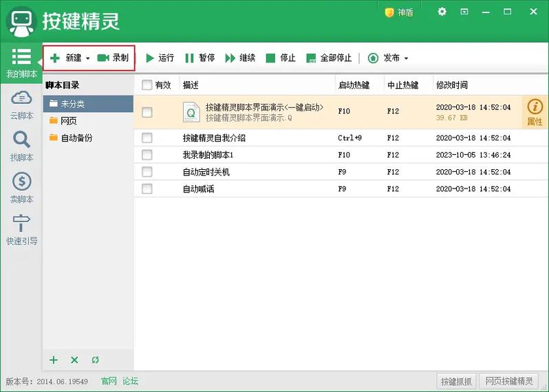Check the 按键精灵自我介绍 script checkbox
This screenshot has width=549, height=392.
pos(147,138)
